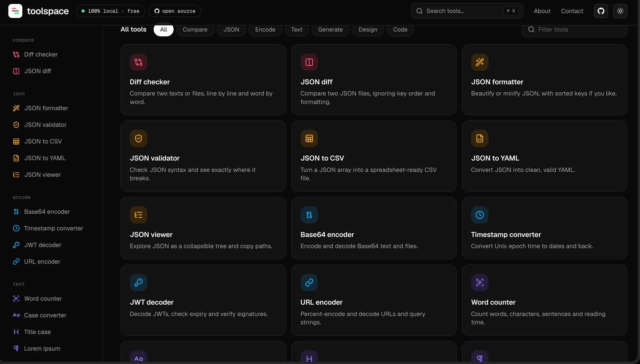Open the URL encoder card
Image resolution: width=640 pixels, height=364 pixels.
[x=374, y=300]
